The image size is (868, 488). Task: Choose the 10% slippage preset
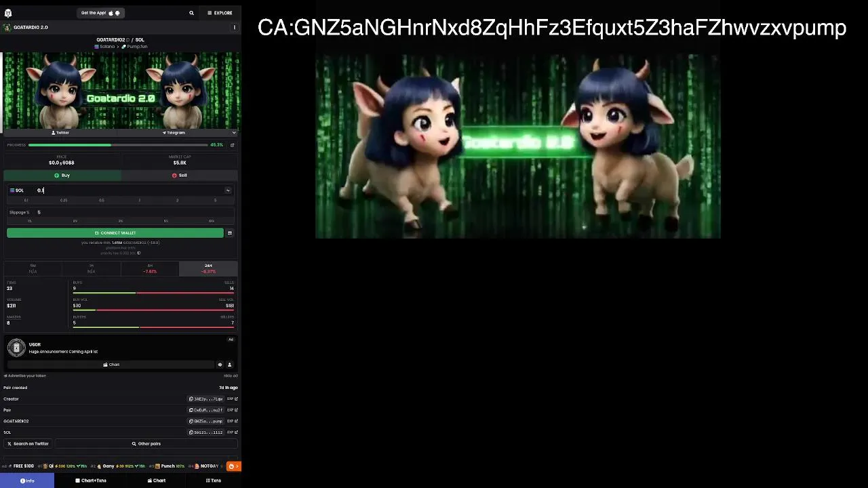coord(212,221)
